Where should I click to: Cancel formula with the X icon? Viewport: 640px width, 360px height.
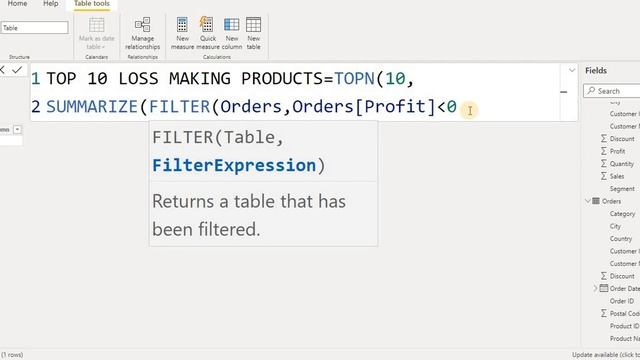2,70
